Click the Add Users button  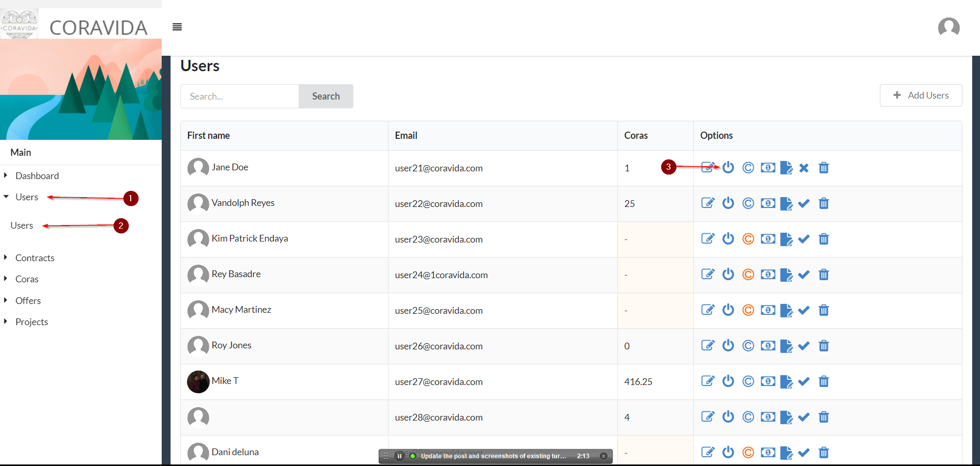coord(921,95)
